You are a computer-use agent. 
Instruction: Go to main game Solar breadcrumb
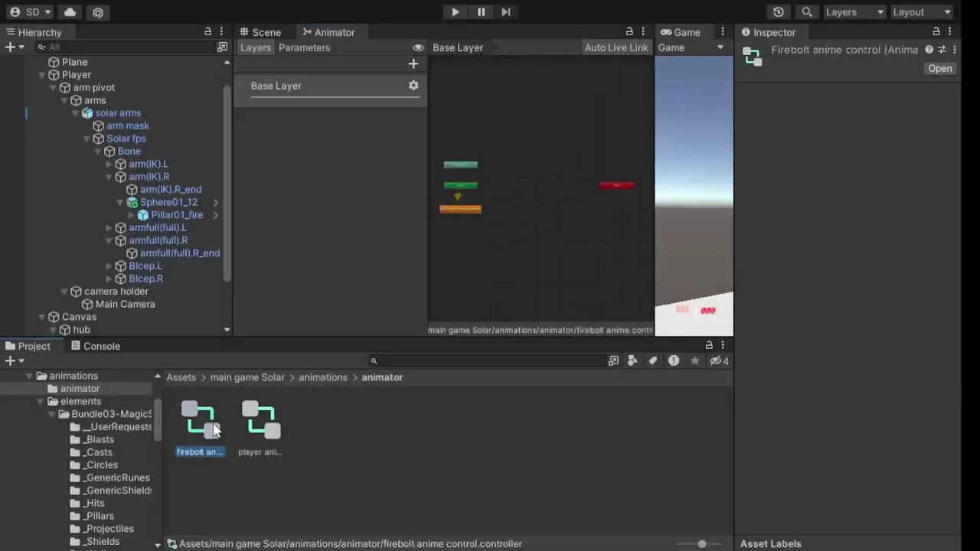(247, 377)
